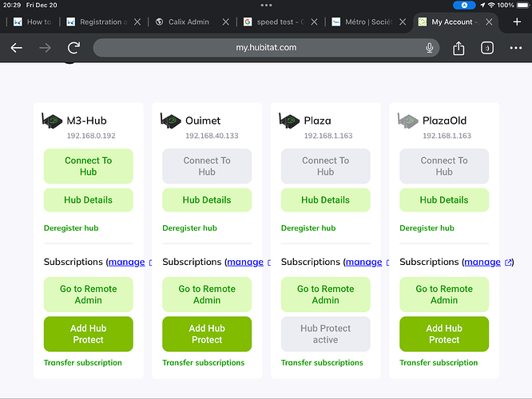Add Hub Protect to M3-Hub
This screenshot has width=532, height=399.
tap(88, 334)
